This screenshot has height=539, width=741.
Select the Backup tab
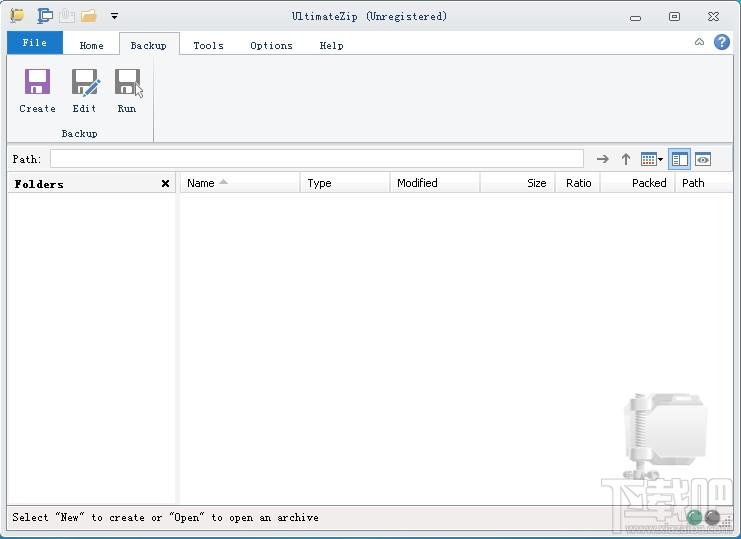[x=149, y=45]
